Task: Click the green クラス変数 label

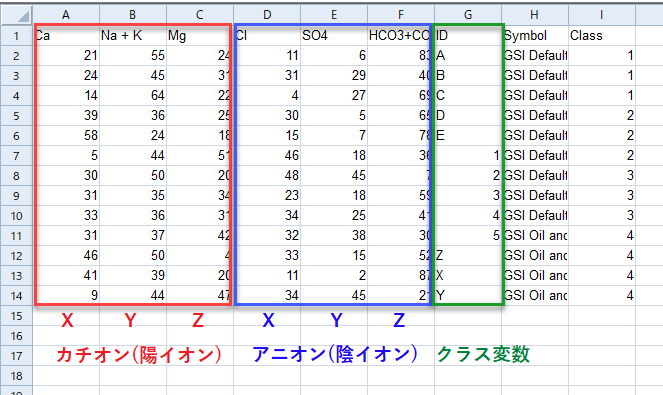Action: [483, 354]
